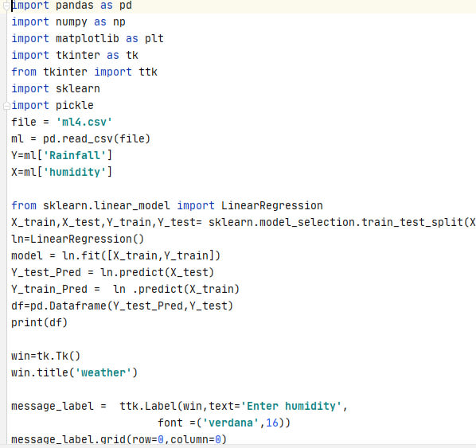Click 'Y_train_Pred' variable assignment line
This screenshot has height=448, width=476.
point(126,290)
